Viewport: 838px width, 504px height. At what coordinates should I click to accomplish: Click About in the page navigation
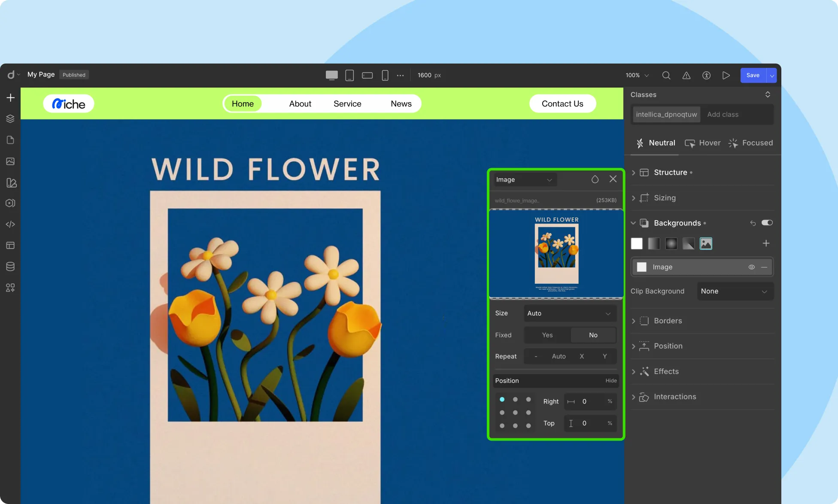[x=300, y=104]
